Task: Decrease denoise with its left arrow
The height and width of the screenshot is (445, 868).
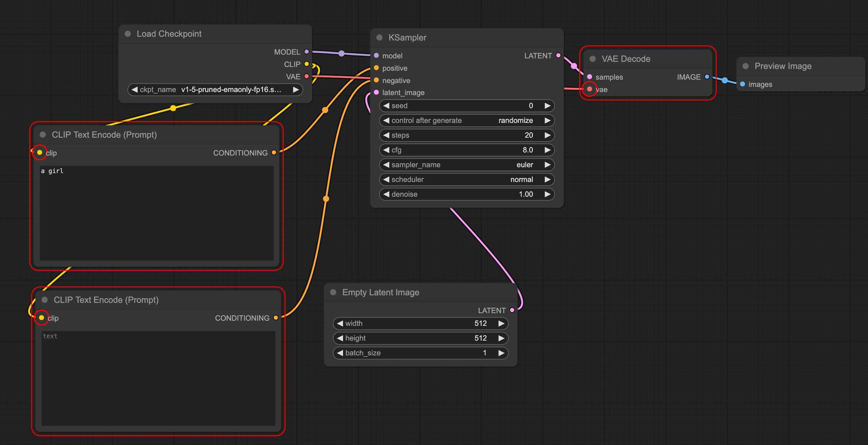Action: [x=386, y=194]
